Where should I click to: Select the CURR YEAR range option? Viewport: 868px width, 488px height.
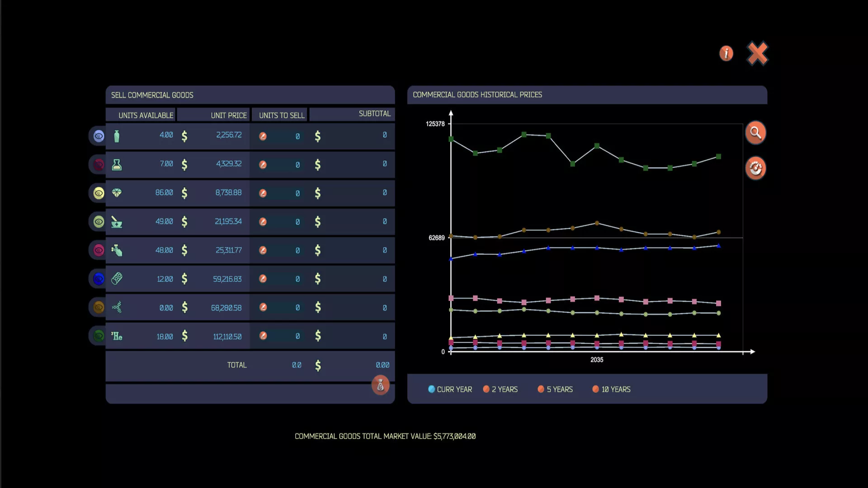point(431,389)
